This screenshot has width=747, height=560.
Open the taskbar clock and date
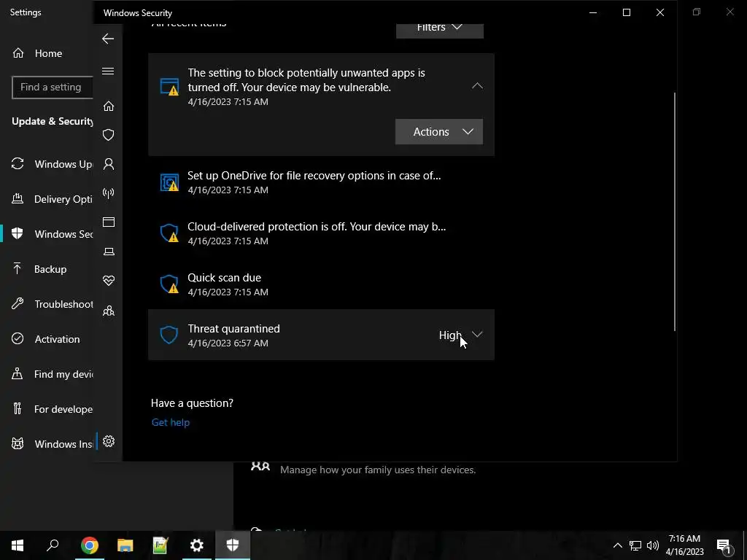pos(684,545)
